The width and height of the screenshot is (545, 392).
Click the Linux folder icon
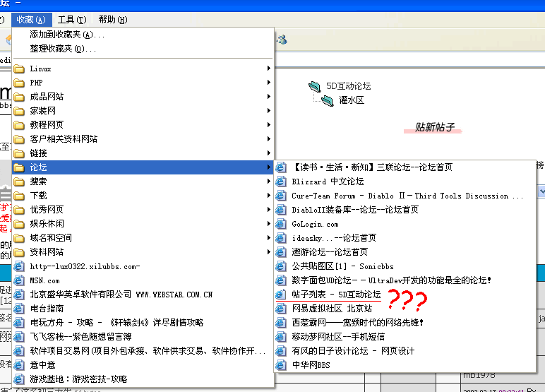coord(19,69)
